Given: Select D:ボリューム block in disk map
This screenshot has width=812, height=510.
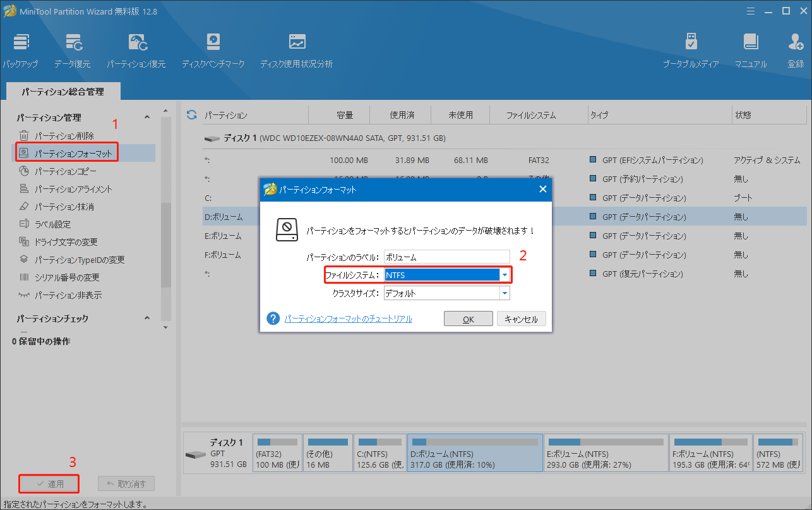Looking at the screenshot, I should tap(475, 452).
